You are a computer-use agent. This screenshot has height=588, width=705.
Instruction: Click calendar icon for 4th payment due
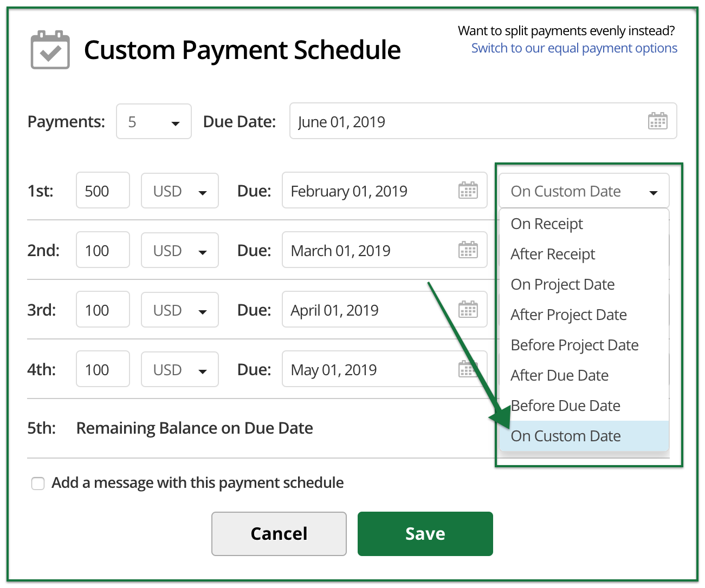tap(467, 369)
